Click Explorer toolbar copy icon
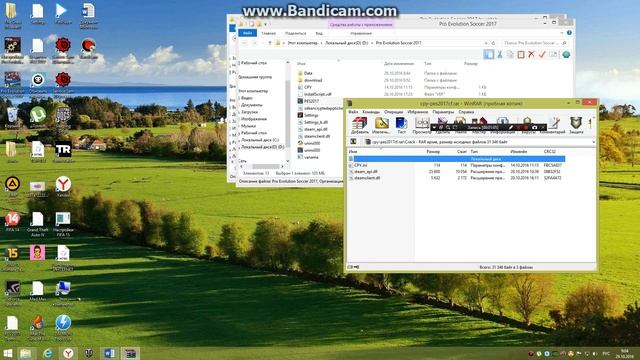This screenshot has width=640, height=360. pos(510,54)
